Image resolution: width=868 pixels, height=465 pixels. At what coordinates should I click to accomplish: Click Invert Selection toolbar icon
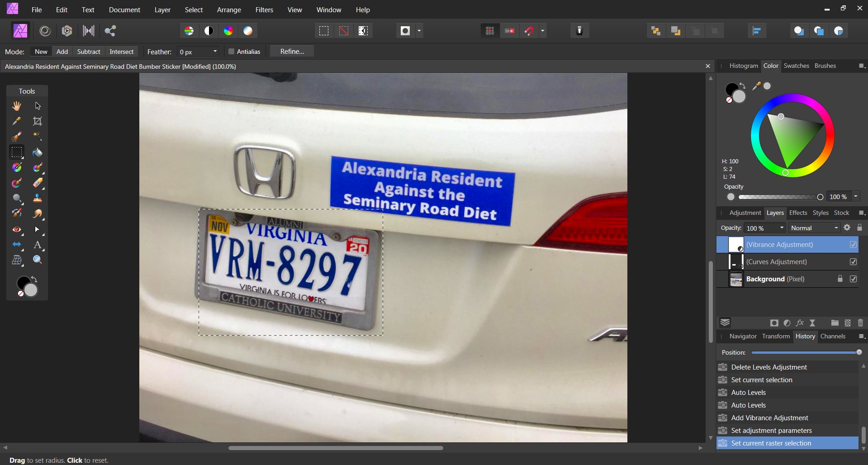(x=363, y=31)
